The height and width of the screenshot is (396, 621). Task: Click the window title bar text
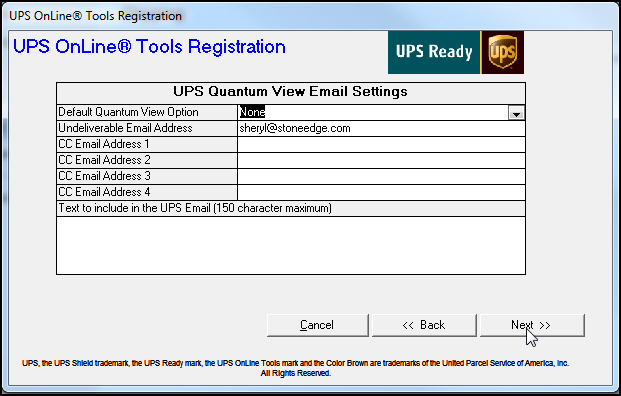(95, 16)
